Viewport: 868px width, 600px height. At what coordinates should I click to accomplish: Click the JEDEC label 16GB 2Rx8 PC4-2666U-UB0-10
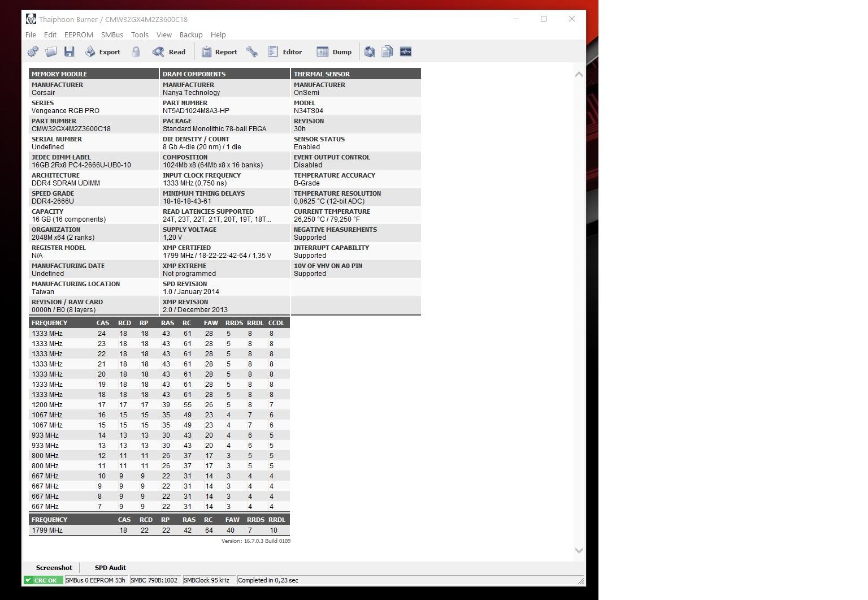(81, 165)
